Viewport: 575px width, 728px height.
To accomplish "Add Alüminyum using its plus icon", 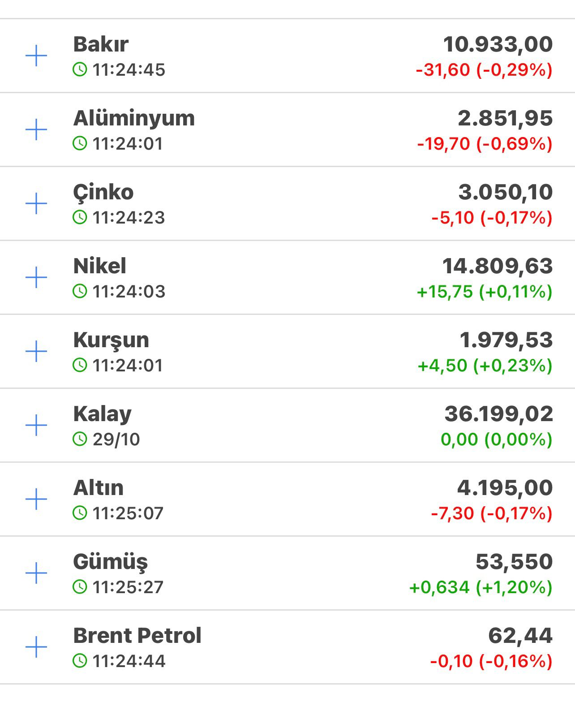I will (36, 130).
